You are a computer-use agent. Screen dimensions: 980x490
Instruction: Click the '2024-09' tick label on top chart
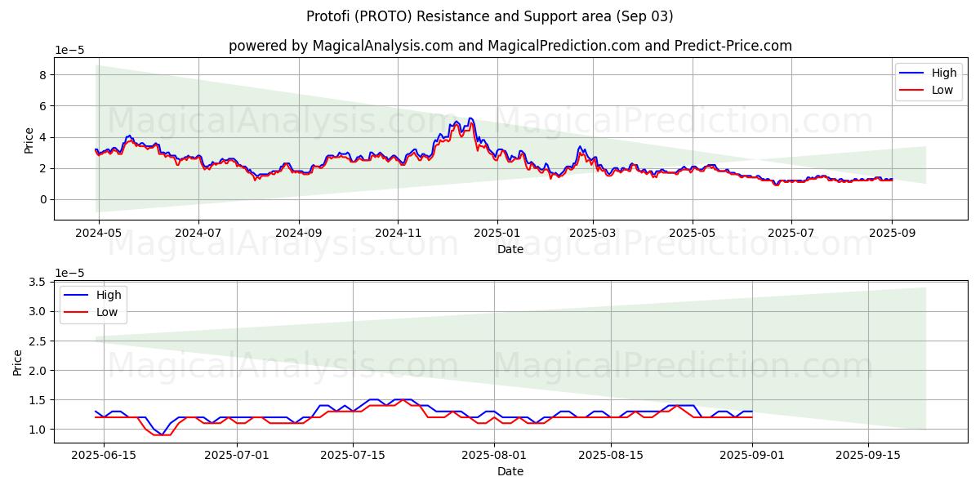point(298,233)
